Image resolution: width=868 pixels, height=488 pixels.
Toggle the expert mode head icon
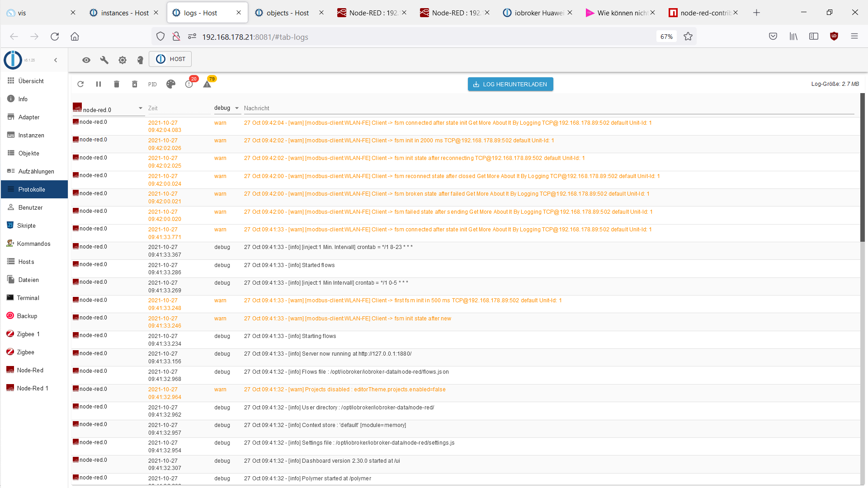[x=141, y=60]
